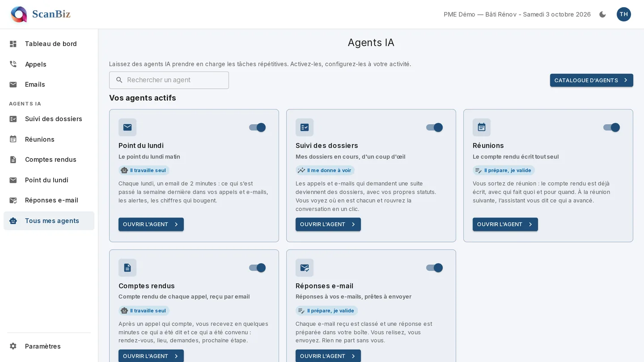The image size is (644, 362).
Task: Click the Tableau de bord grid icon
Action: pos(13,44)
